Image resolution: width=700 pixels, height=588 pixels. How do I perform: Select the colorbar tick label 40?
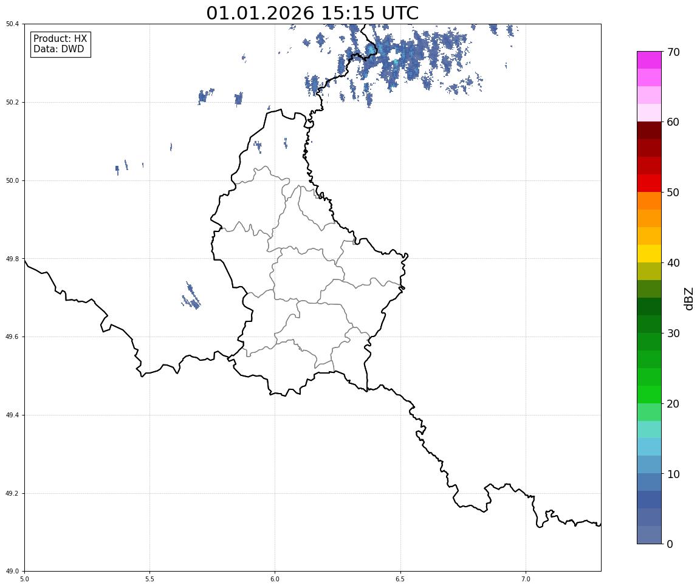click(x=673, y=263)
